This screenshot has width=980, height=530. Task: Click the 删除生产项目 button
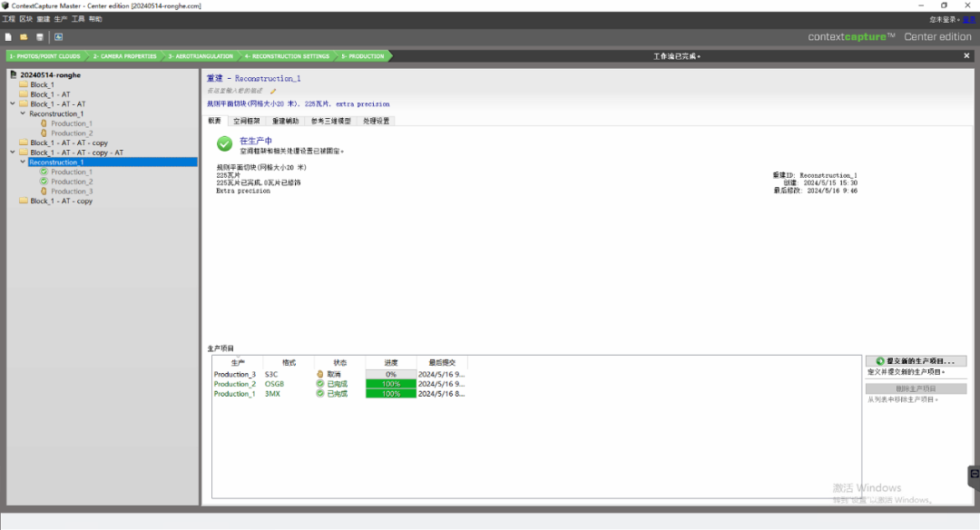click(916, 388)
